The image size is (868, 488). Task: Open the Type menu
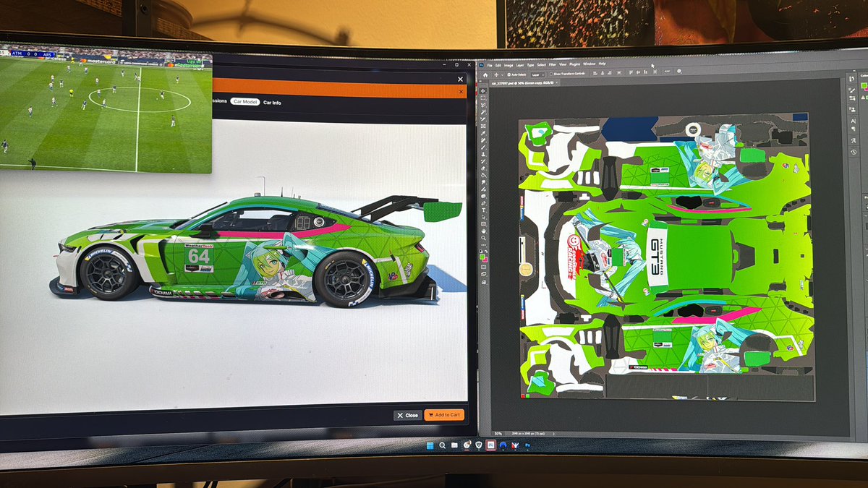(530, 65)
